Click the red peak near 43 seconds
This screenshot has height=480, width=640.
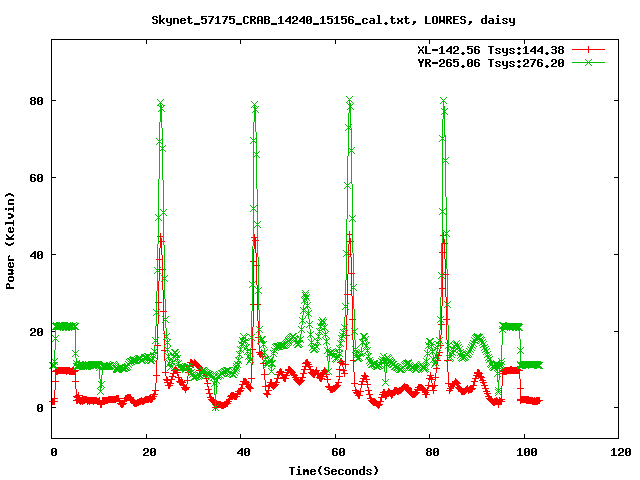point(255,236)
